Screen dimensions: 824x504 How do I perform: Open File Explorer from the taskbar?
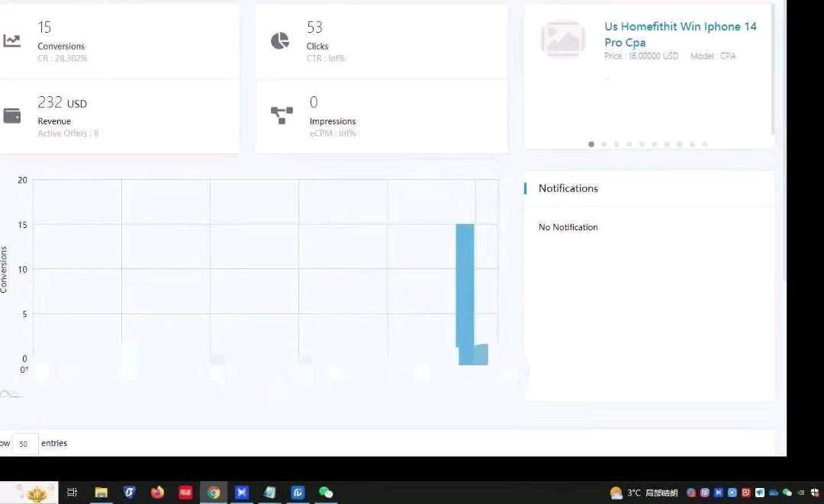[x=101, y=493]
